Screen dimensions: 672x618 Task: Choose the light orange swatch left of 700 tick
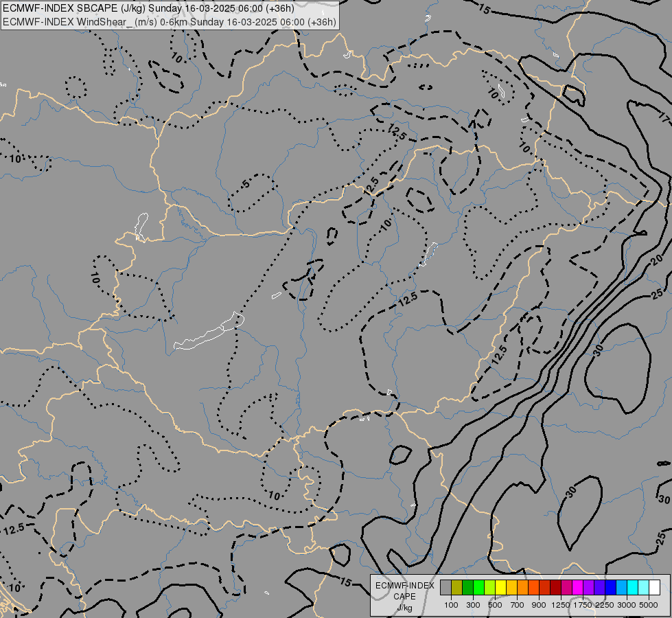[x=523, y=587]
